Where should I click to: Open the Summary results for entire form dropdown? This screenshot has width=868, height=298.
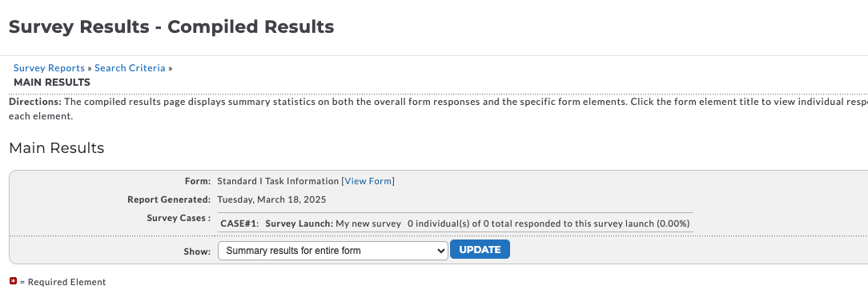pos(332,251)
